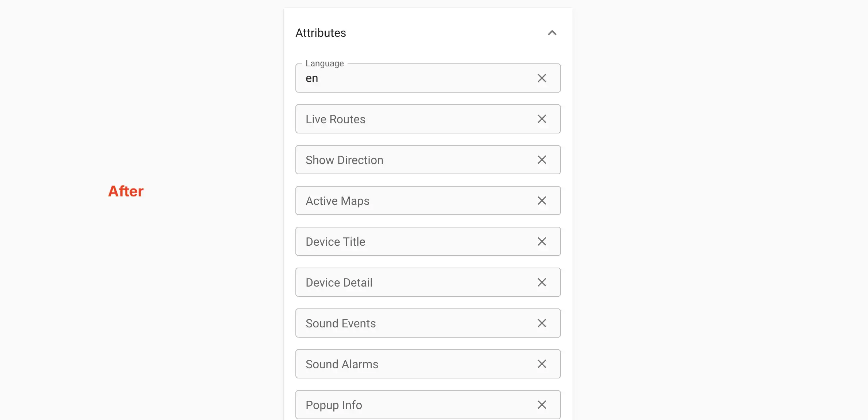Viewport: 868px width, 420px height.
Task: Delete the Sound Alarms attribute
Action: point(542,364)
